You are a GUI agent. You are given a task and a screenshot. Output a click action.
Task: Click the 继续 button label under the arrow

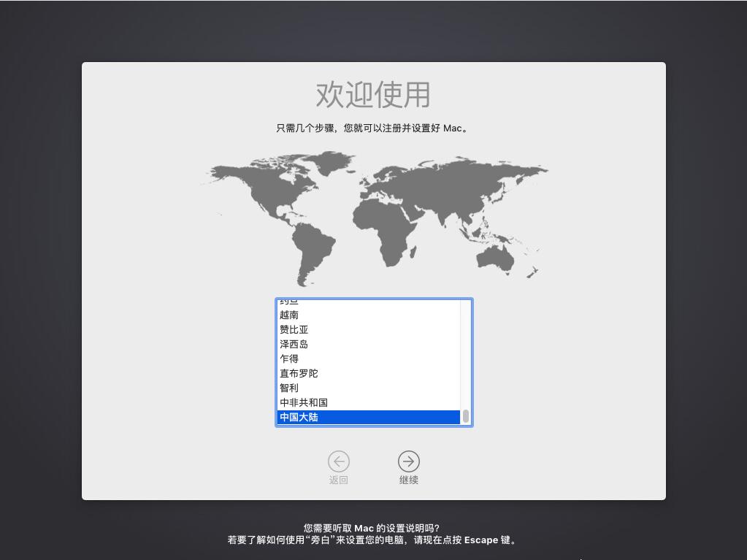[409, 480]
